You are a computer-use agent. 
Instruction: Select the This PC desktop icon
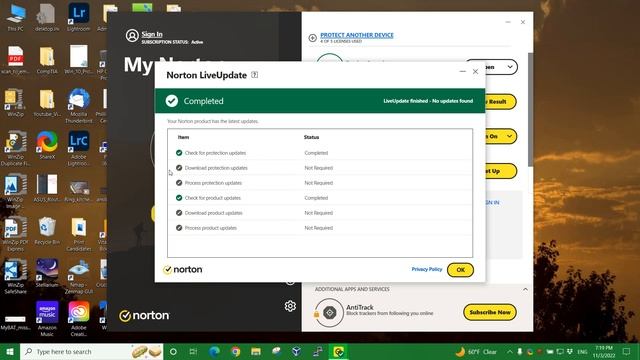[x=16, y=17]
